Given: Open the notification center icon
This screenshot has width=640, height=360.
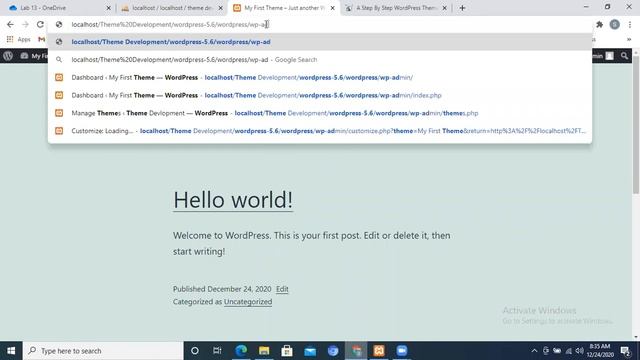Looking at the screenshot, I should coord(625,351).
